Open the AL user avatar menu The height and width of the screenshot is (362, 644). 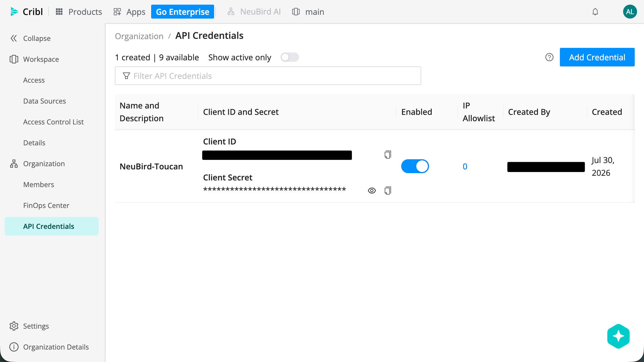click(630, 12)
